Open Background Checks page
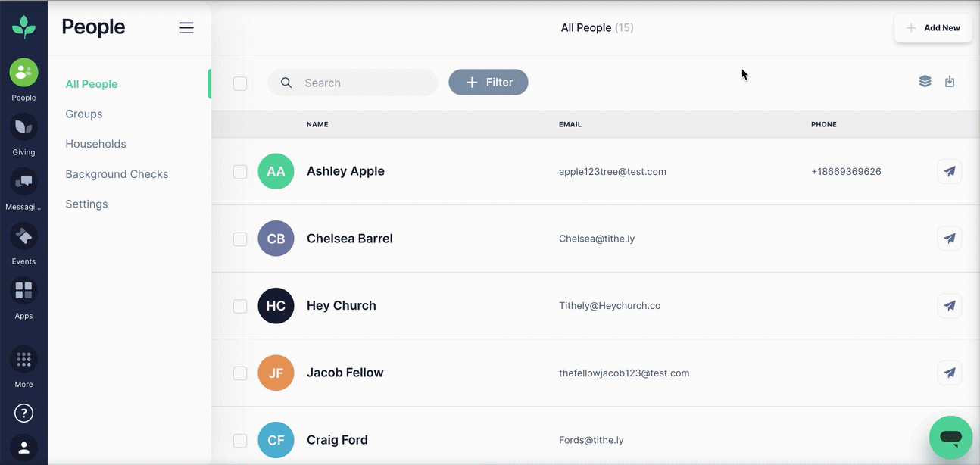980x465 pixels. (117, 174)
